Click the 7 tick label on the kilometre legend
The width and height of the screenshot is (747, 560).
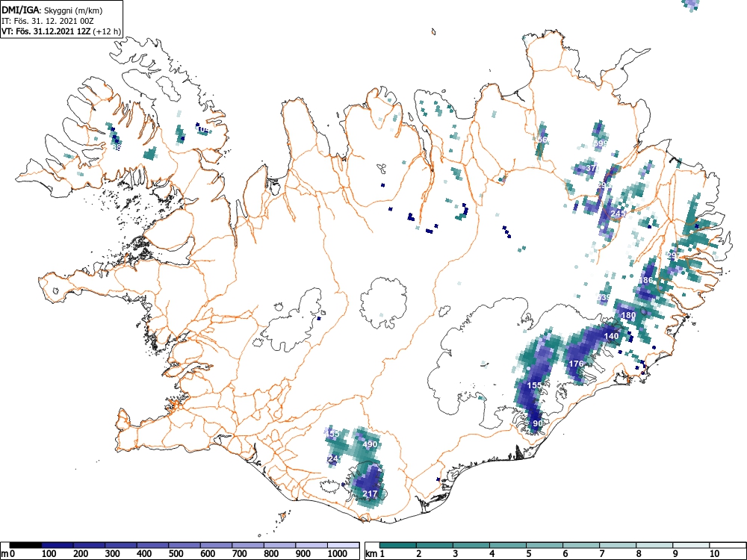601,554
